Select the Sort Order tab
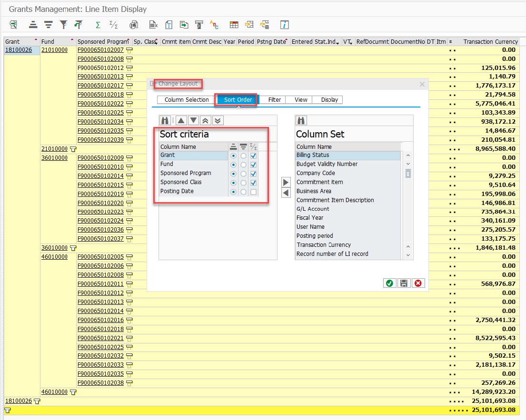The width and height of the screenshot is (526, 420). coord(238,100)
